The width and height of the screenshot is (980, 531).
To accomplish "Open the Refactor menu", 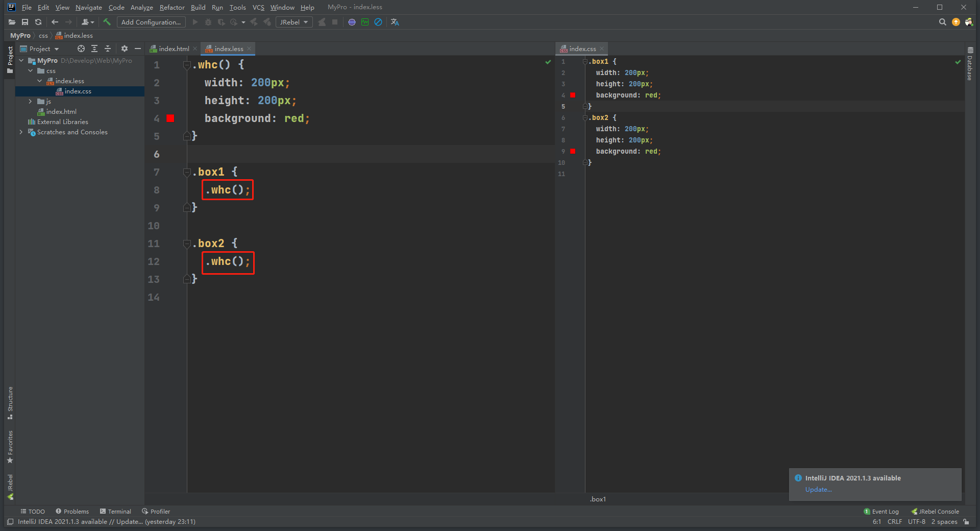I will (x=172, y=7).
